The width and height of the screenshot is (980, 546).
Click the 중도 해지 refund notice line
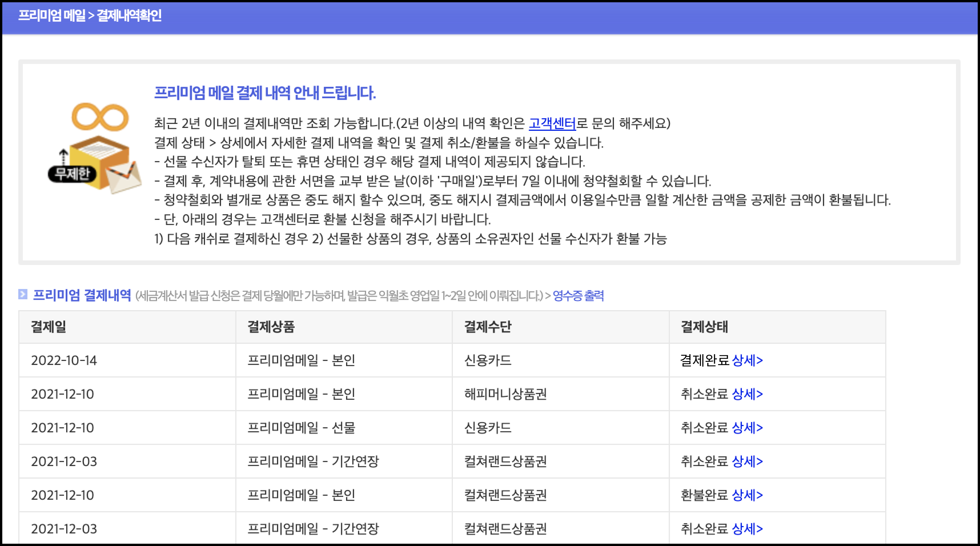[522, 200]
